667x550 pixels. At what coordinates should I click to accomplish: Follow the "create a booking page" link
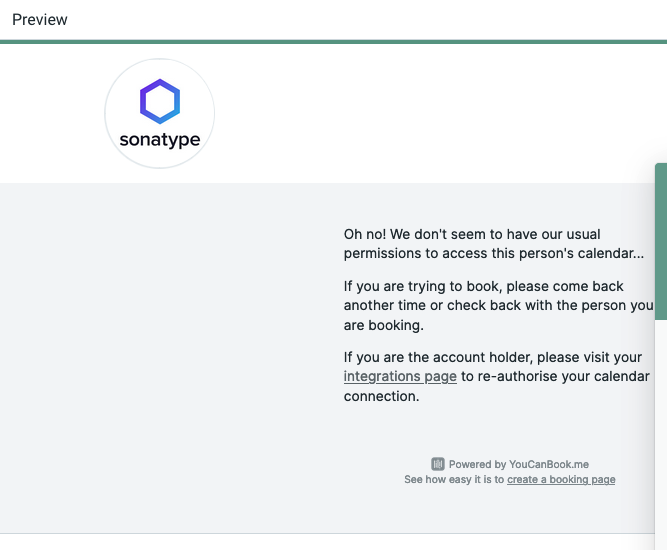click(561, 479)
